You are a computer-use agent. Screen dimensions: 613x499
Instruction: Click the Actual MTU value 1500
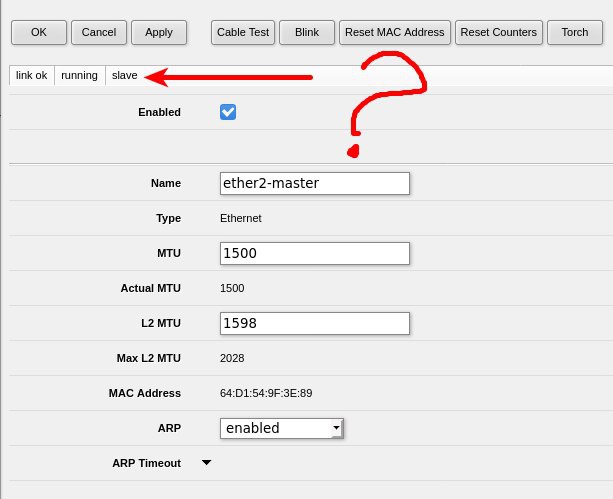coord(232,288)
